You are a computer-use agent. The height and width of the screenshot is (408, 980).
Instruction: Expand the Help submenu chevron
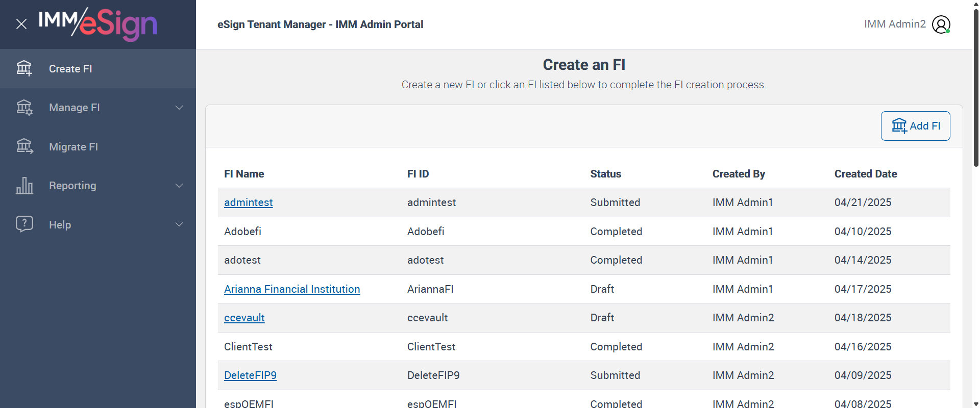click(x=179, y=224)
